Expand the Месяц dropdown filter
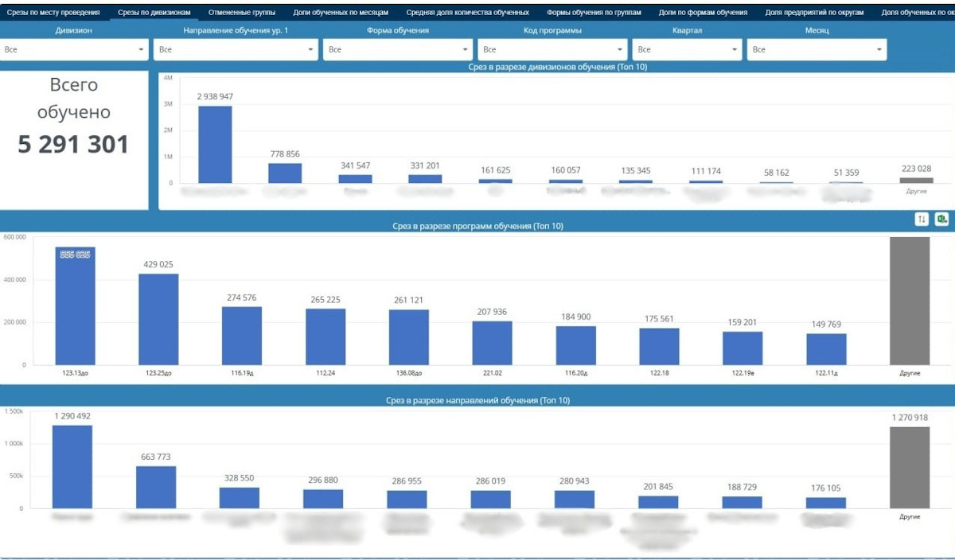Screen dimensions: 955x560 point(817,49)
